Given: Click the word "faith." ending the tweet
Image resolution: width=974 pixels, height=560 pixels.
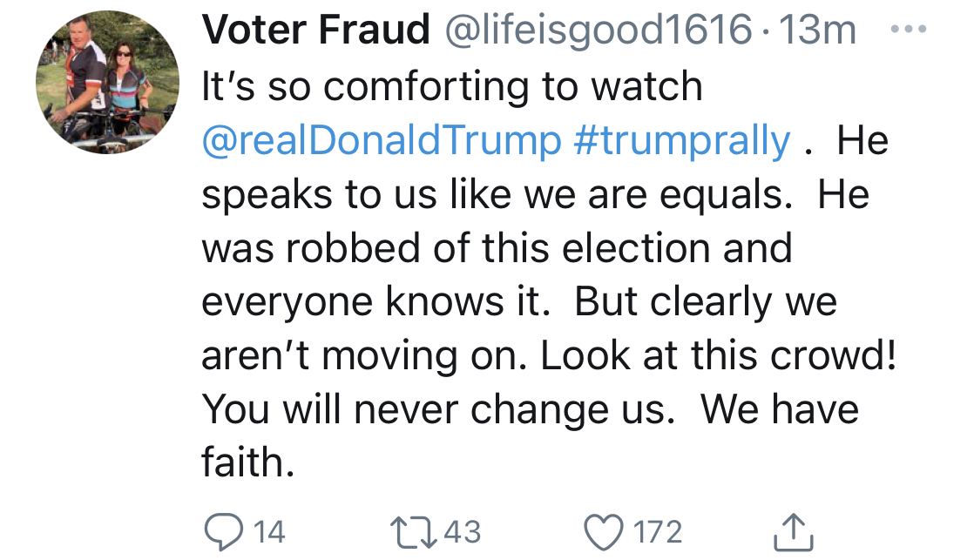Looking at the screenshot, I should coord(248,462).
